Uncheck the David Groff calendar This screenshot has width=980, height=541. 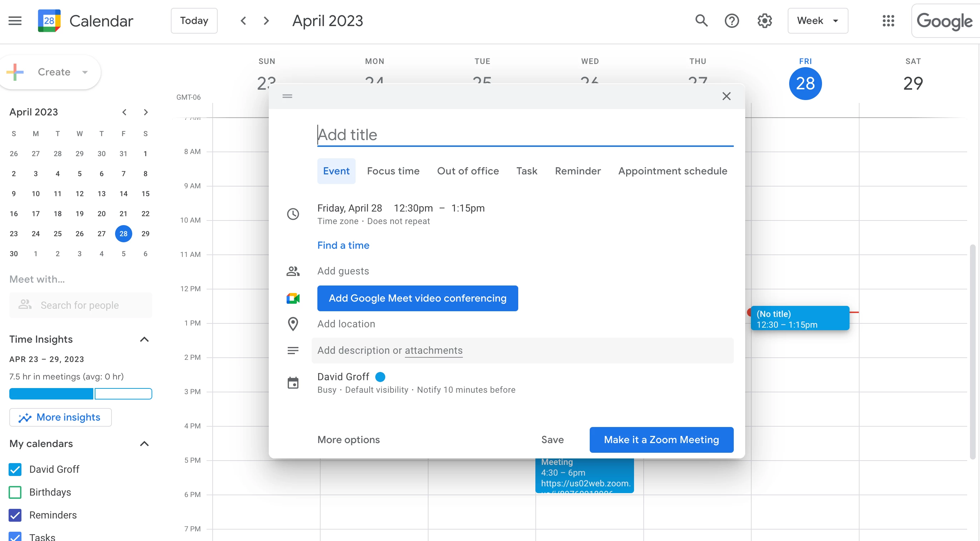(x=15, y=469)
